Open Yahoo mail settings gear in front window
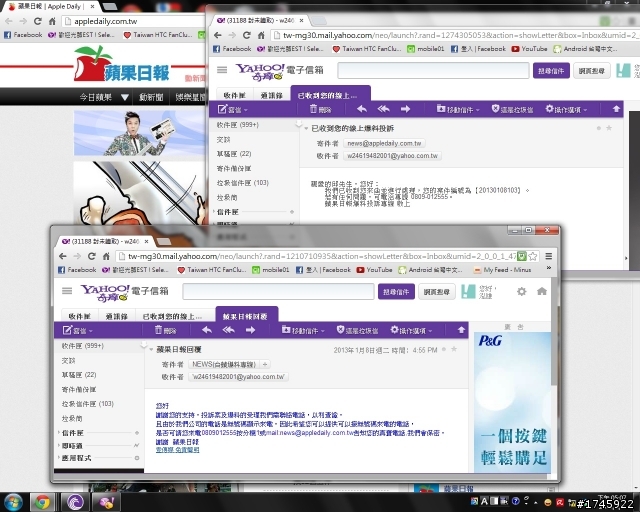Viewport: 640px width, 512px height. [521, 292]
